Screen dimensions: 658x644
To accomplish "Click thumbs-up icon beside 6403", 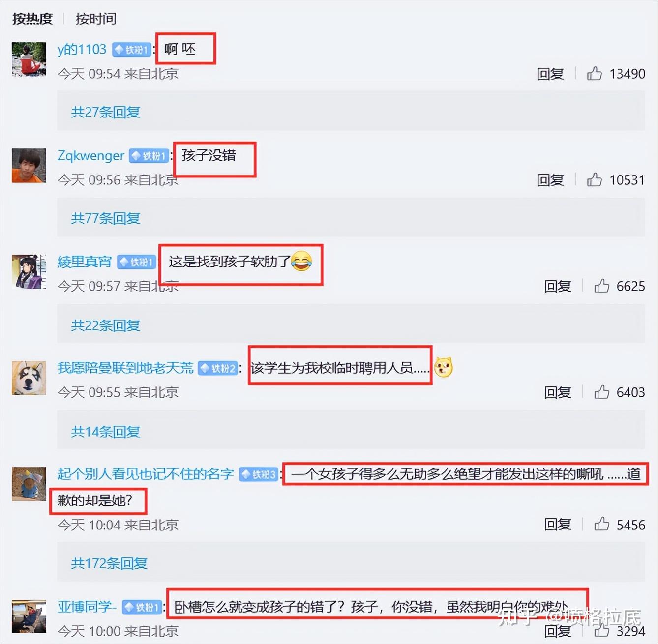I will [601, 392].
